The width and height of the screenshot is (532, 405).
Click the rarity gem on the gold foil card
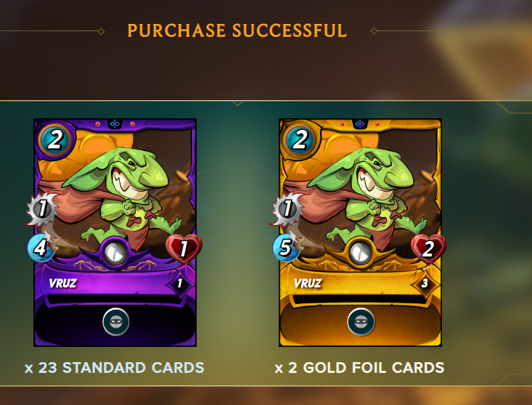(x=360, y=253)
